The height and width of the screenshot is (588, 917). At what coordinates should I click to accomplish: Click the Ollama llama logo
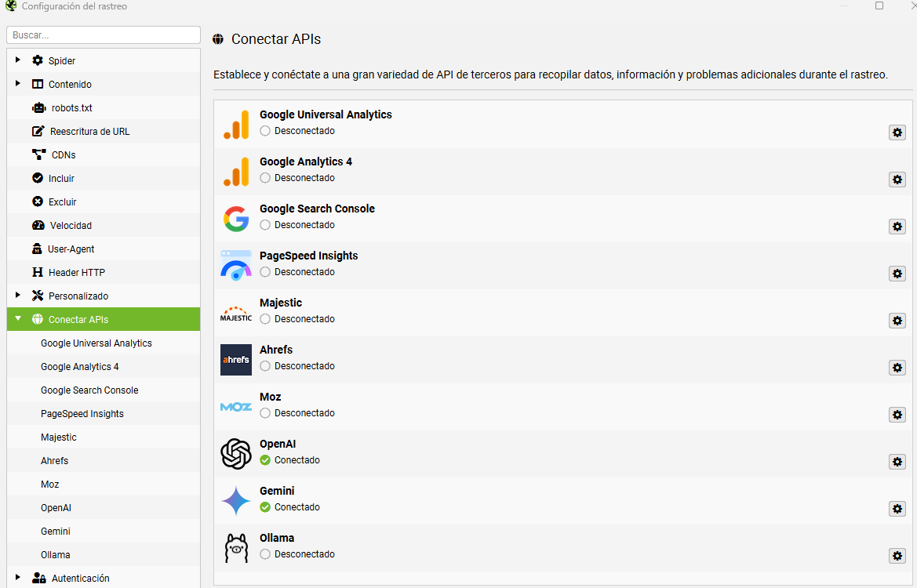(236, 548)
